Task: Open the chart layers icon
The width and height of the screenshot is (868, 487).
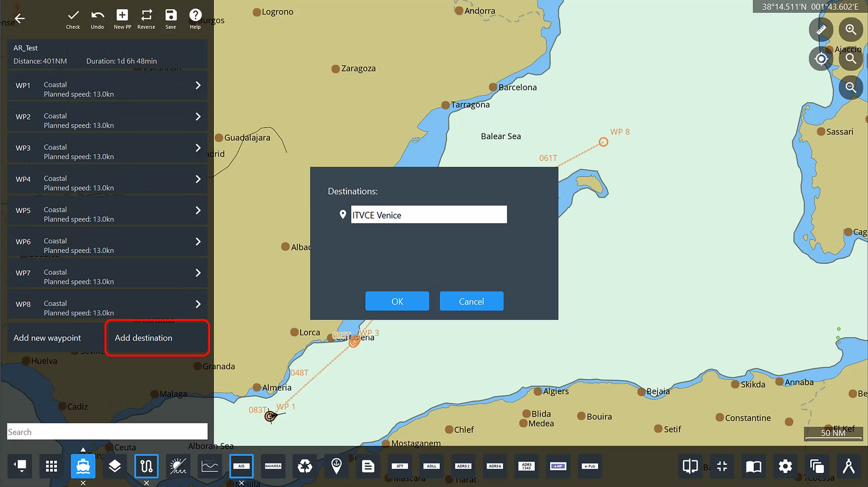Action: (x=115, y=466)
